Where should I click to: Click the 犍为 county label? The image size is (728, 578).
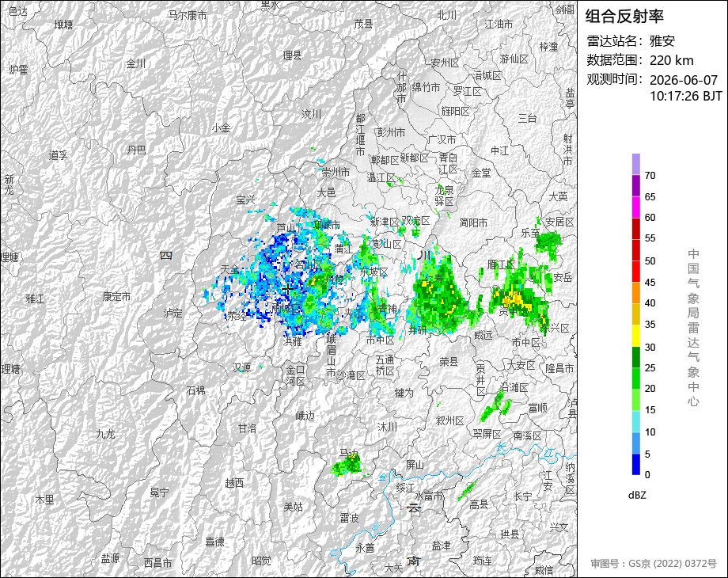[x=404, y=393]
